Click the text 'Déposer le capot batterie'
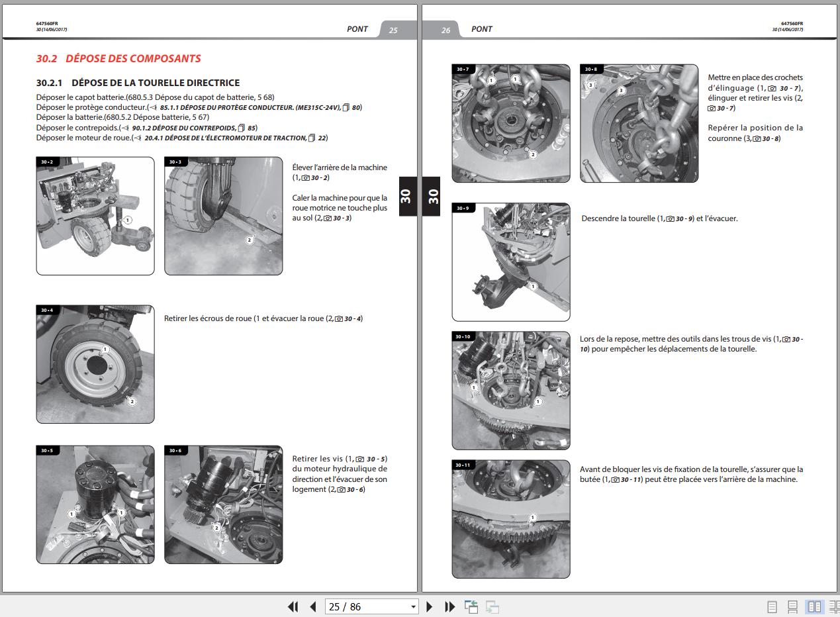Screen dimensions: 840x617 (x=81, y=97)
